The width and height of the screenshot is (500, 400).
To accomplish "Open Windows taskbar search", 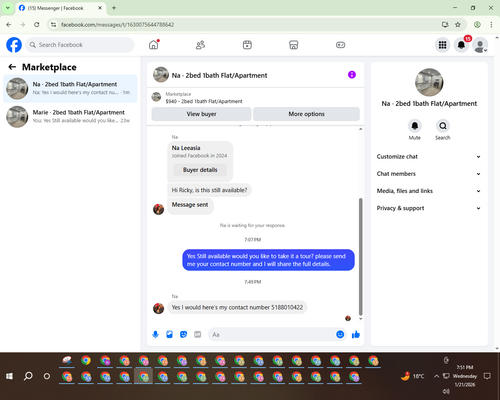I will pos(28,376).
